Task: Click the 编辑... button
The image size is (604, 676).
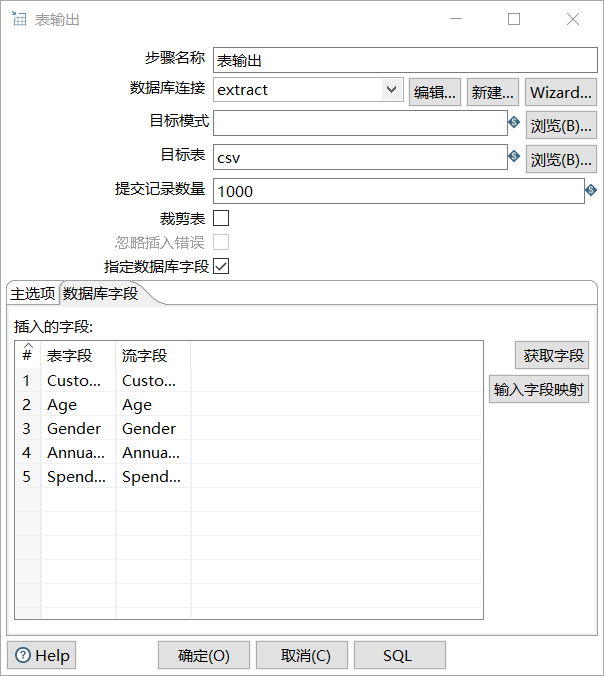Action: click(x=435, y=92)
